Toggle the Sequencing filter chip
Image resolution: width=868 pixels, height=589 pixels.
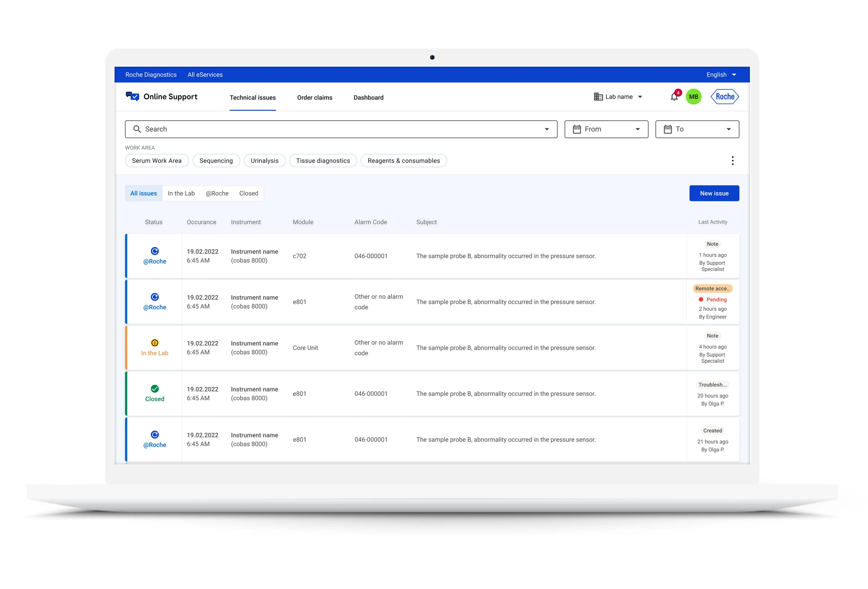click(x=216, y=161)
